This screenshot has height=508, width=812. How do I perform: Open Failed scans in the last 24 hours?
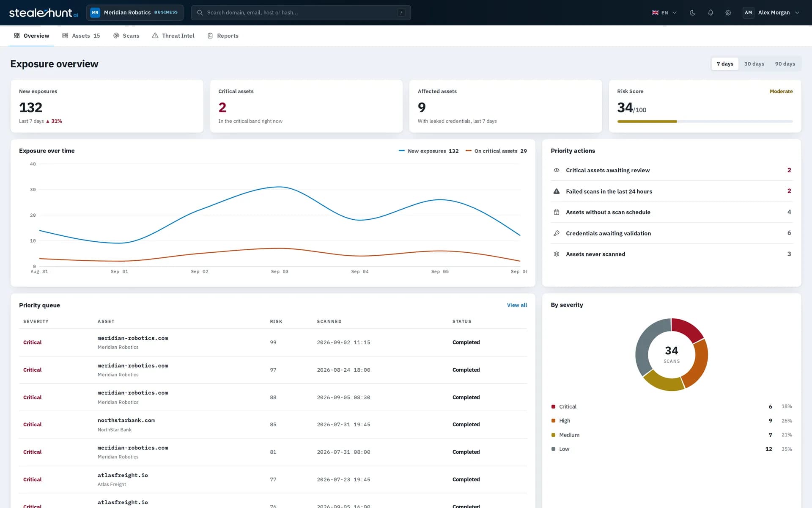[672, 191]
